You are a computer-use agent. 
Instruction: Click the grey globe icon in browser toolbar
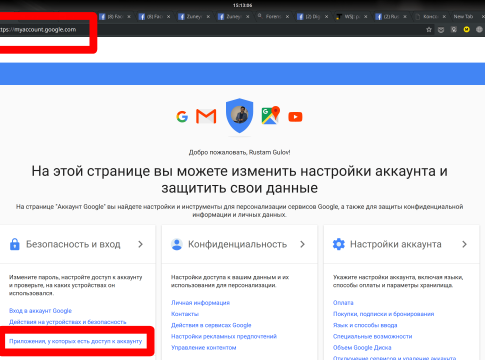[x=479, y=29]
